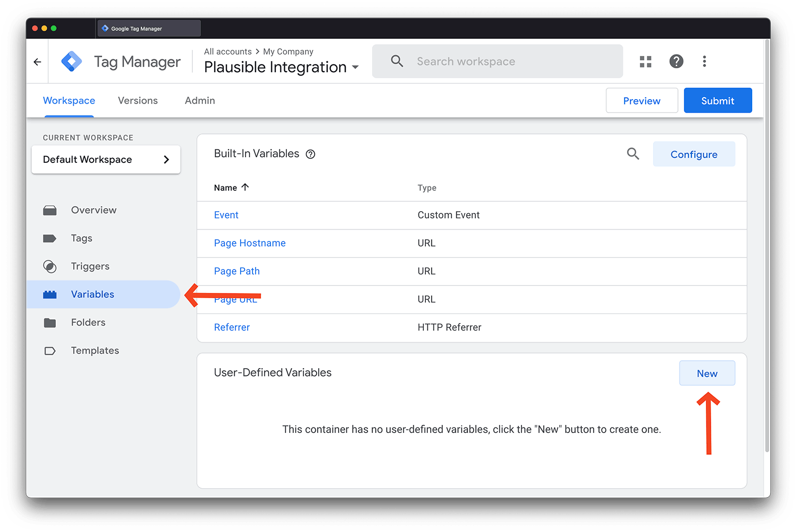Open the Page Hostname variable link
The height and width of the screenshot is (532, 797).
pyautogui.click(x=250, y=243)
